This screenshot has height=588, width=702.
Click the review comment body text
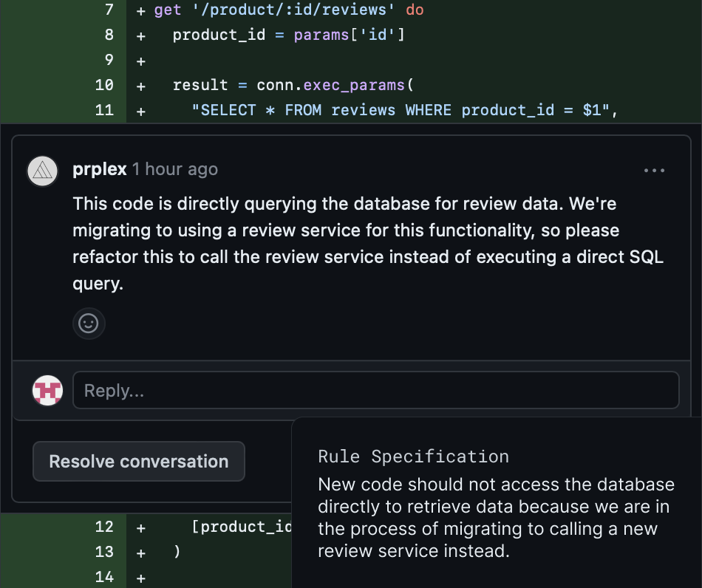coord(368,243)
